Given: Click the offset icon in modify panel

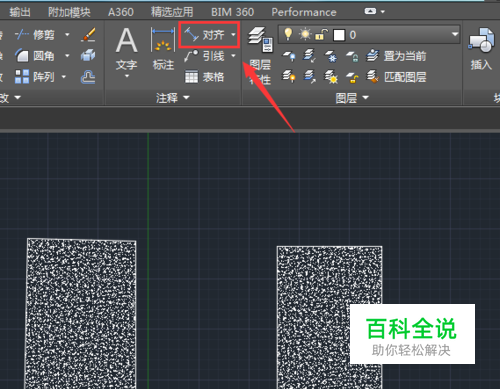Looking at the screenshot, I should click(x=88, y=77).
